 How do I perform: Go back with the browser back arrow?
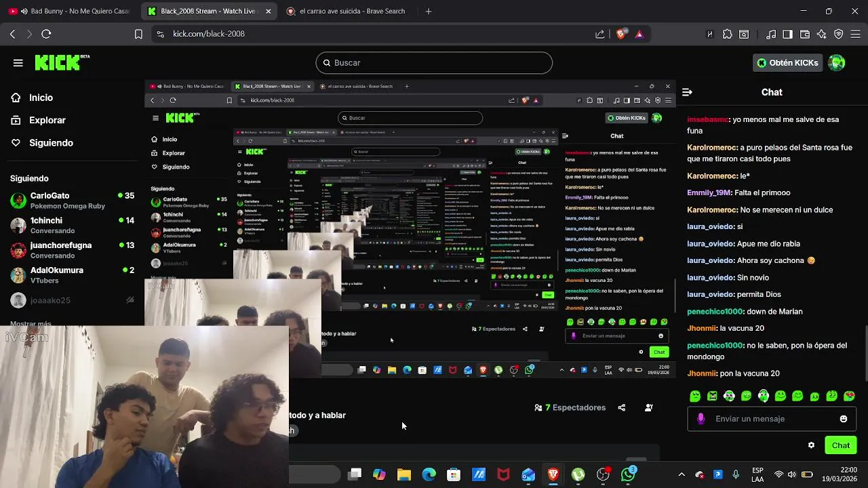[13, 34]
